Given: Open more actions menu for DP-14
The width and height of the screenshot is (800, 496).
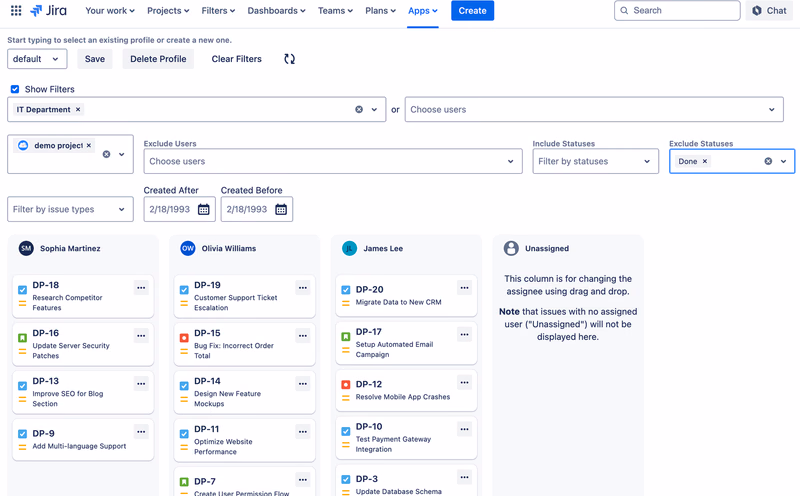Looking at the screenshot, I should [x=303, y=384].
